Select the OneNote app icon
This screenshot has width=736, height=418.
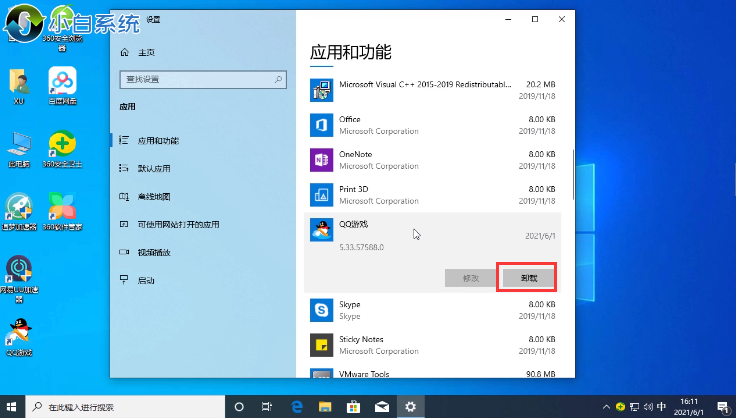coord(322,159)
